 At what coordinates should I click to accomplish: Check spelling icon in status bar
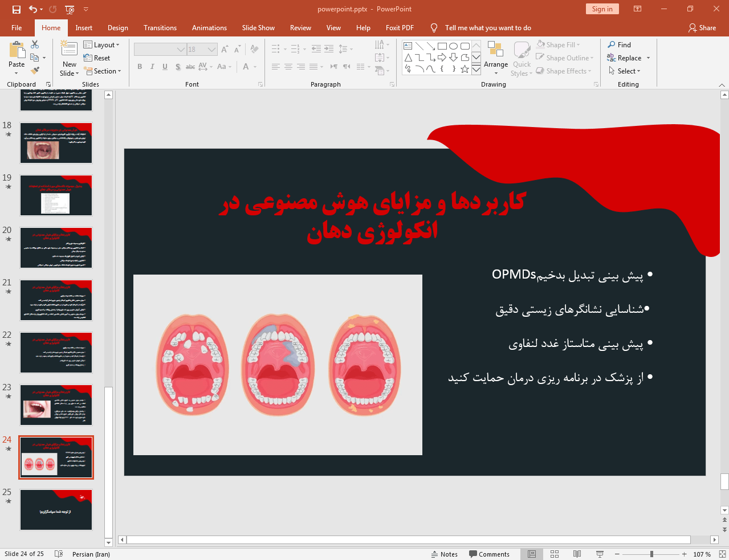[58, 554]
